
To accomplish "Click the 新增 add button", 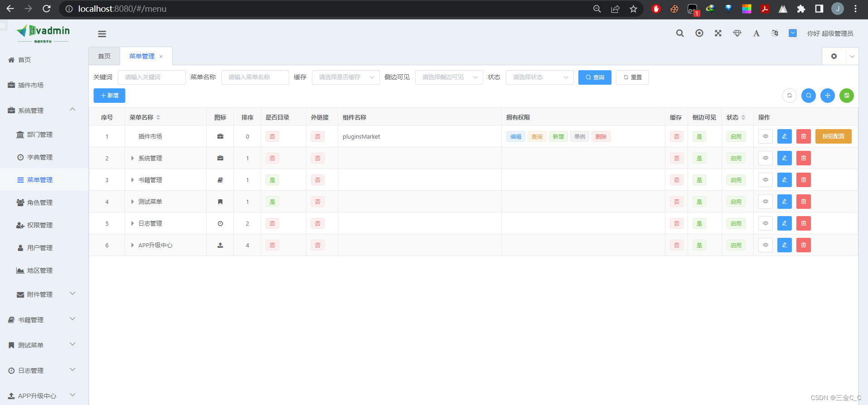I will 109,96.
